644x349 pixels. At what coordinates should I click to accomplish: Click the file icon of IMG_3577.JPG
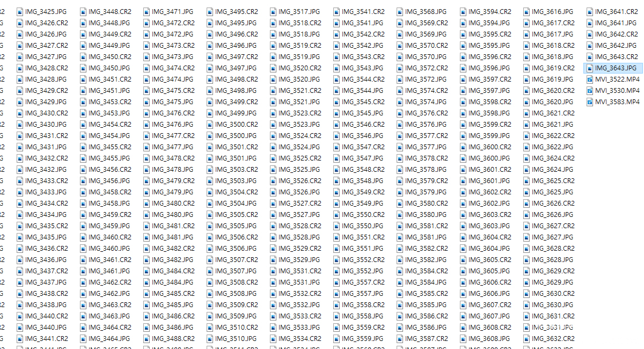400,147
